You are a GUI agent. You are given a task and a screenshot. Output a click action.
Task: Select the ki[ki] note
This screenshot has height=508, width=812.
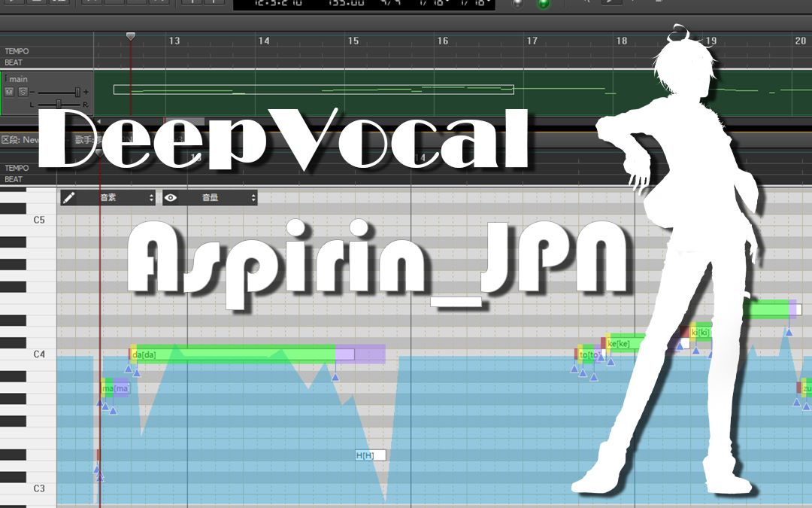(x=700, y=333)
